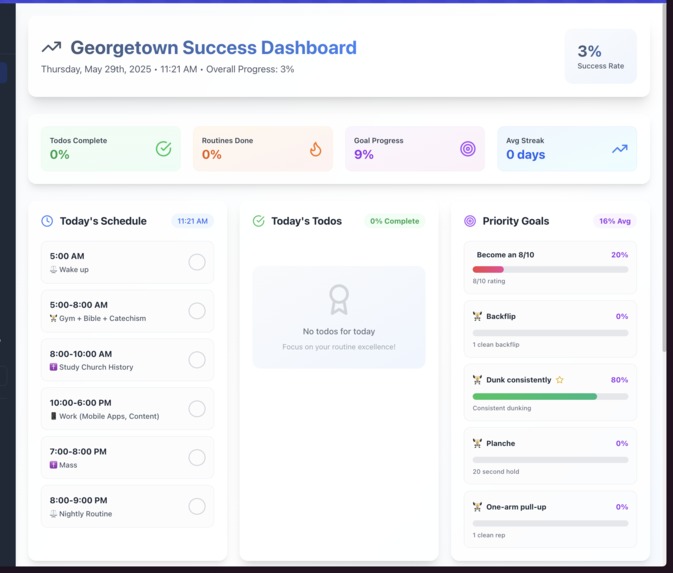Check off the 5:00-8:00 AM Gym routine
Screen dimensions: 673x573
tap(197, 311)
